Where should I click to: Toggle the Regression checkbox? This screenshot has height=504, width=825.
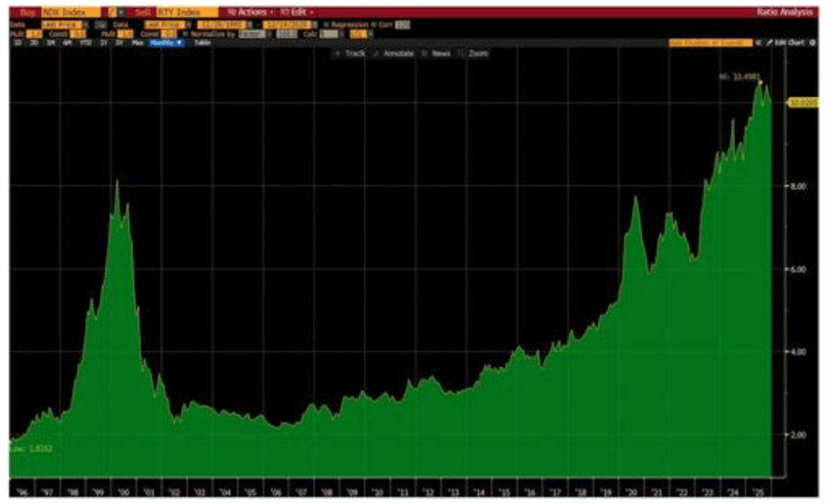coord(326,24)
